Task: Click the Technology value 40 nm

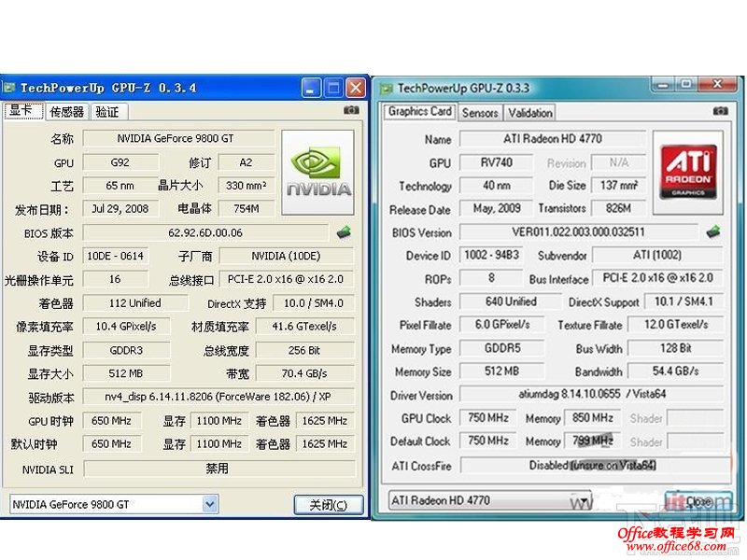Action: [497, 185]
